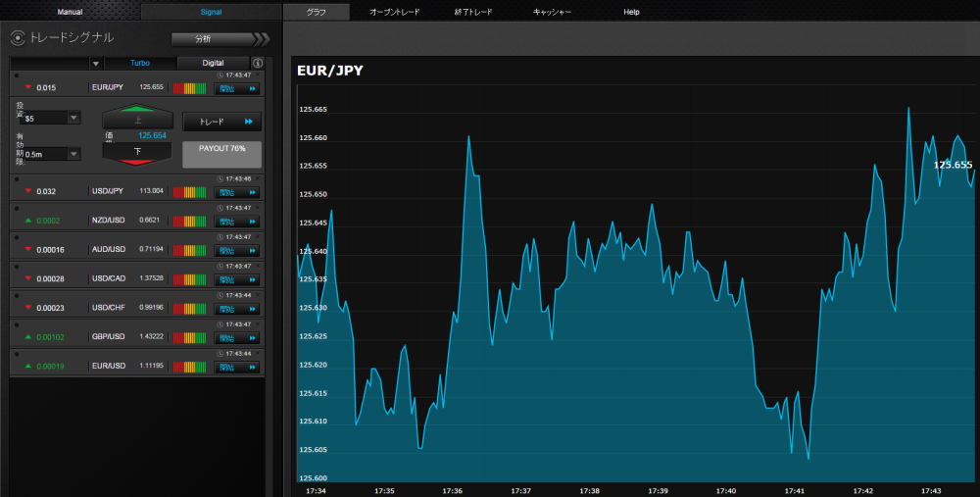Click the トレードシグナル radar logo icon
The width and height of the screenshot is (980, 497).
pos(18,38)
